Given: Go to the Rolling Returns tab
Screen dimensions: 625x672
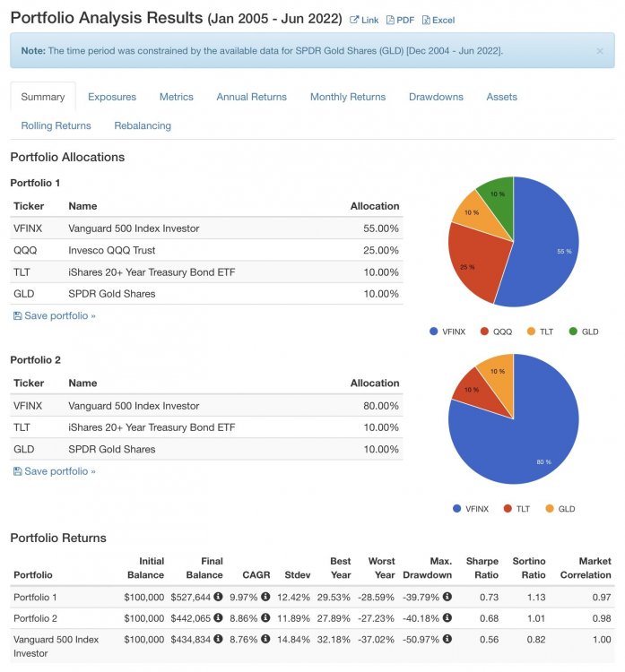Looking at the screenshot, I should click(56, 125).
